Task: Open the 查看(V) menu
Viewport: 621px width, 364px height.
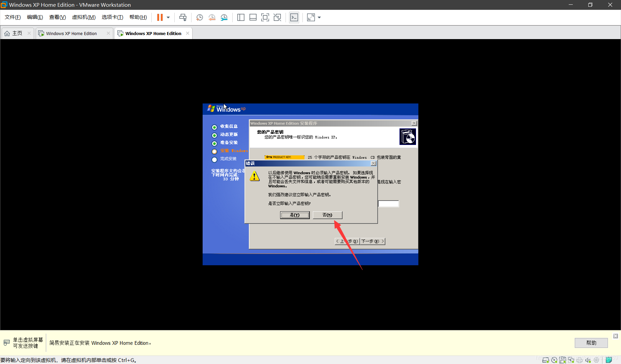Action: coord(57,17)
